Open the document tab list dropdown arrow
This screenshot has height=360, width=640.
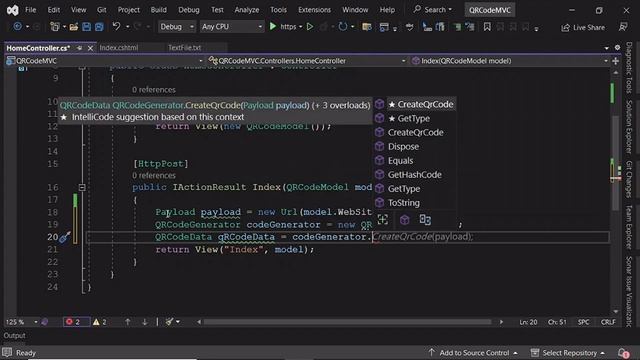(x=607, y=48)
